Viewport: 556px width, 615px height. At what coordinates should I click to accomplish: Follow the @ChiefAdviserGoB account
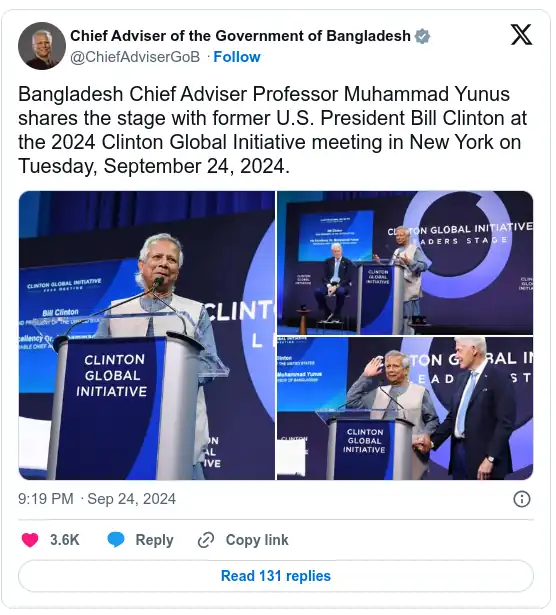point(237,57)
